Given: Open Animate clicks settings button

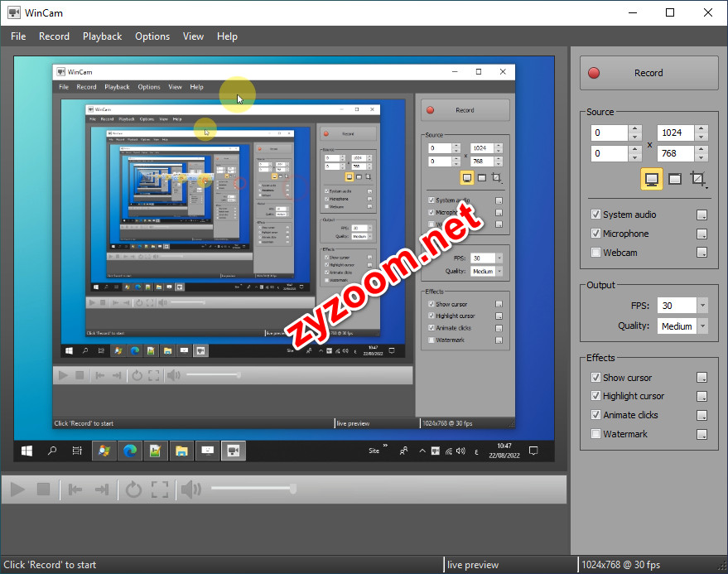Looking at the screenshot, I should [702, 415].
